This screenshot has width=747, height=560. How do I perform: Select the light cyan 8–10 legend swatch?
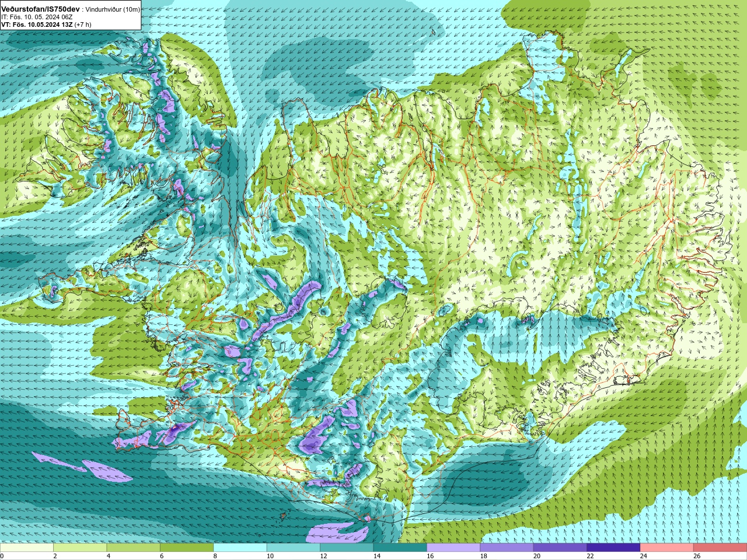pyautogui.click(x=240, y=548)
